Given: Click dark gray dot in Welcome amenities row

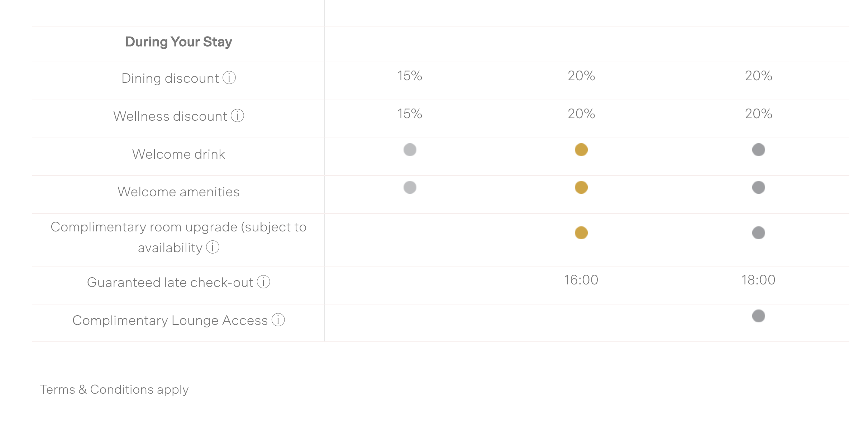Looking at the screenshot, I should tap(758, 187).
